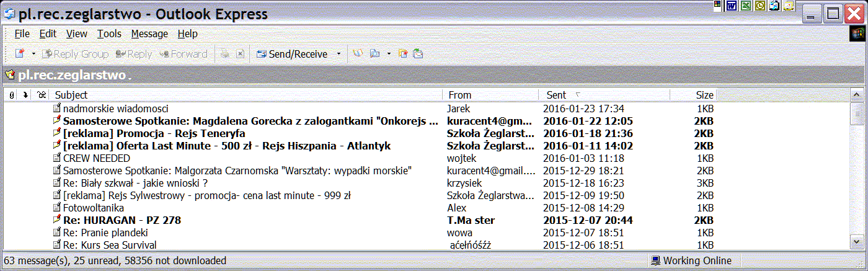This screenshot has height=271, width=868.
Task: Click the Forward toolbar button
Action: (x=184, y=54)
